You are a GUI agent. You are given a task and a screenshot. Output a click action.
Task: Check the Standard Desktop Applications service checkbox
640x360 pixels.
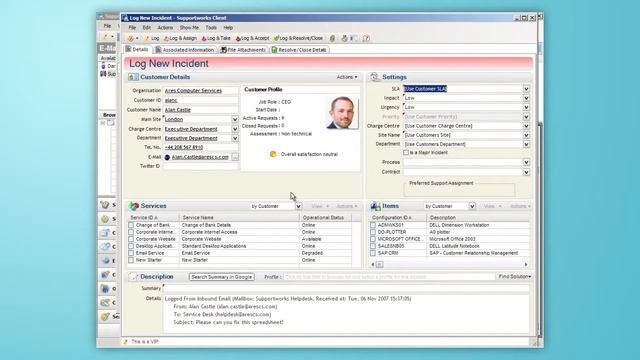point(131,246)
